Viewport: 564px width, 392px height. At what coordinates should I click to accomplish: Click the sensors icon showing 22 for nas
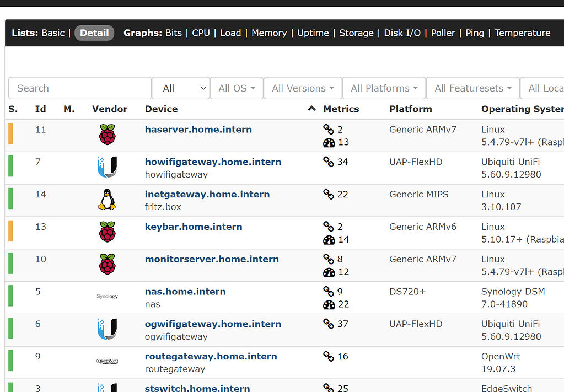click(329, 304)
